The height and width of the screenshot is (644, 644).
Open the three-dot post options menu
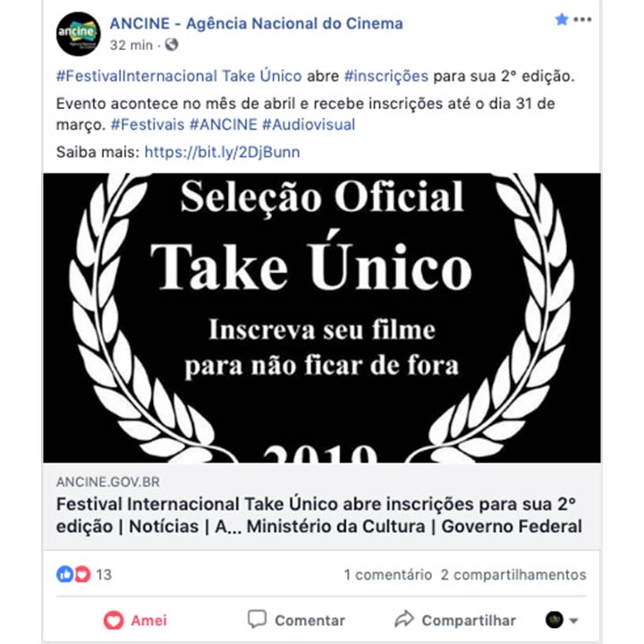tap(582, 20)
